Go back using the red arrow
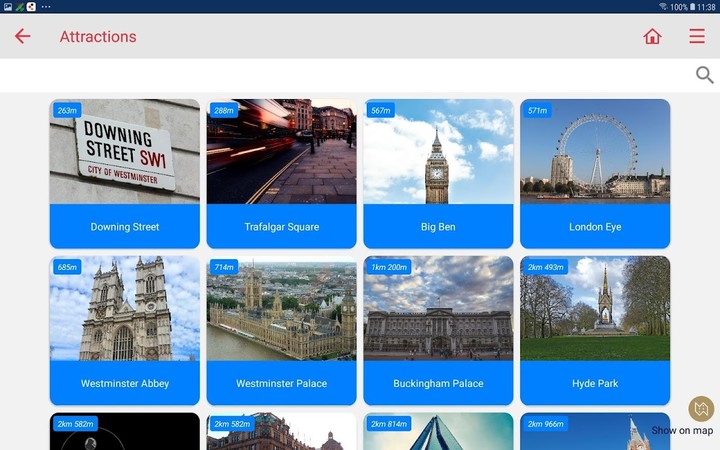Image resolution: width=720 pixels, height=450 pixels. coord(22,36)
